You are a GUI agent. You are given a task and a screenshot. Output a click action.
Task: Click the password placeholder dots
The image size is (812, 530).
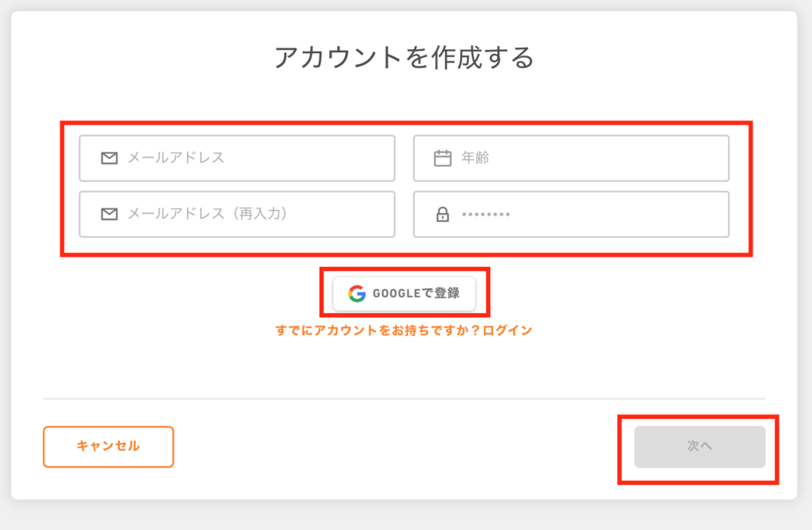point(486,214)
